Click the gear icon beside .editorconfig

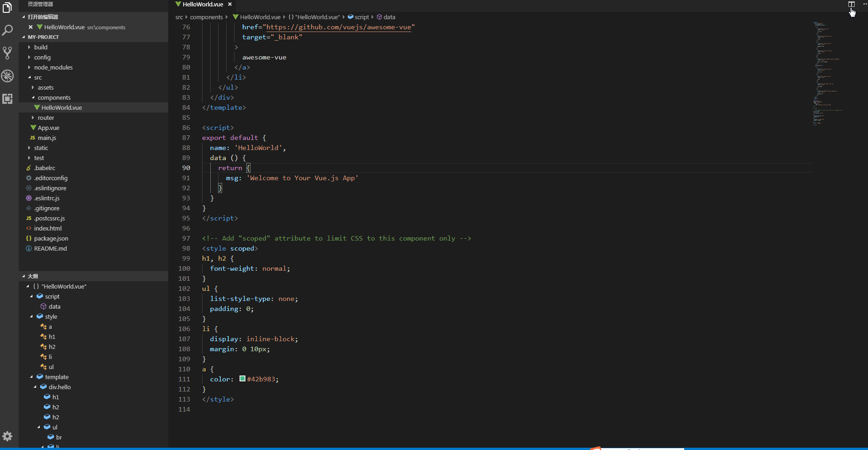coord(29,178)
